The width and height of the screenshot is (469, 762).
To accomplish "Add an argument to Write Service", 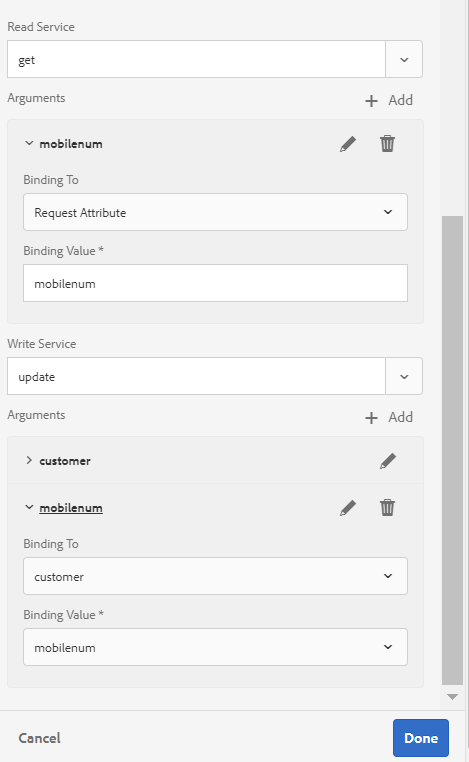I will 389,417.
